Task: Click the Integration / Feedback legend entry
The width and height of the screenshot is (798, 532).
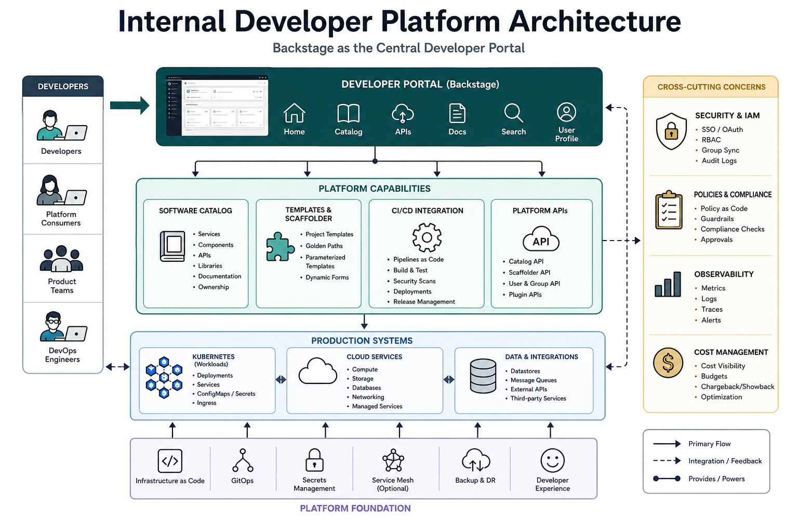Action: click(707, 461)
